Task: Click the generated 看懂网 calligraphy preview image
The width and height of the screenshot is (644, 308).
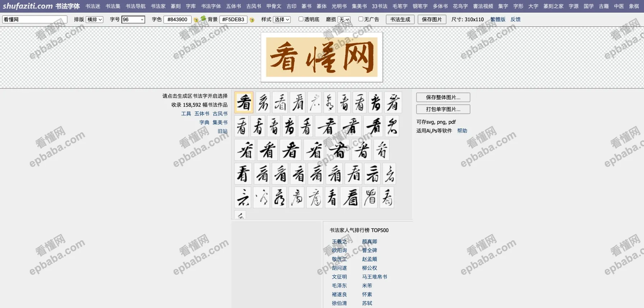Action: pos(322,57)
